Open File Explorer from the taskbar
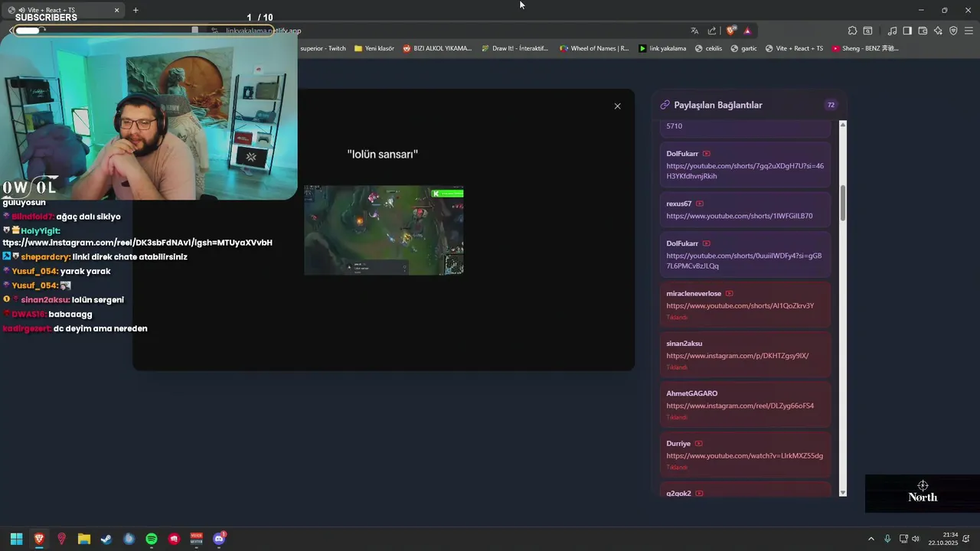Image resolution: width=980 pixels, height=551 pixels. point(84,539)
